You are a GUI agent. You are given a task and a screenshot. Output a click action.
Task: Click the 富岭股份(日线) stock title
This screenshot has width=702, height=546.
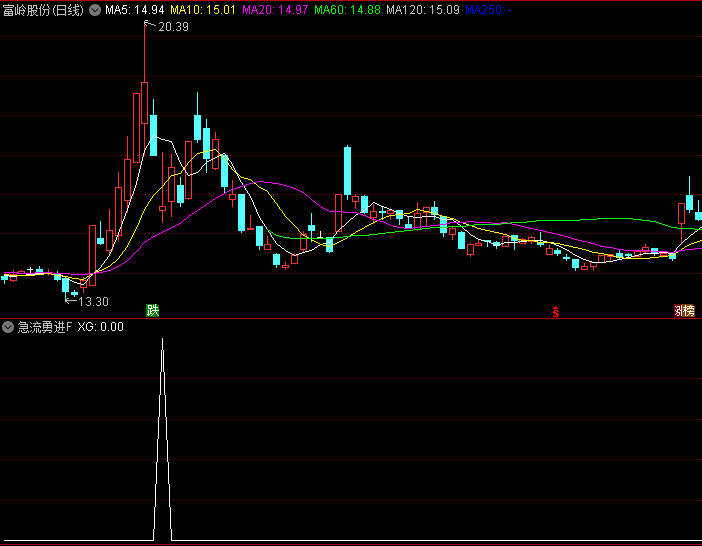(44, 10)
